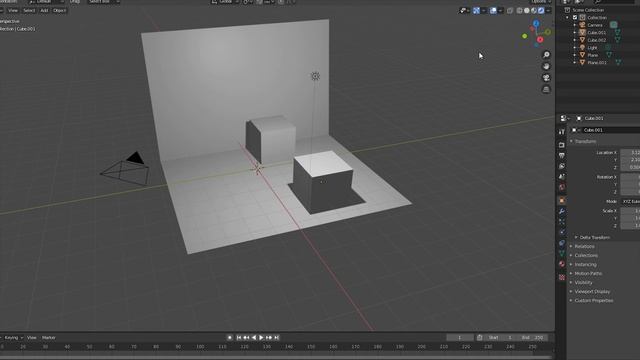
Task: Open the shading options dropdown arrow
Action: (x=548, y=11)
